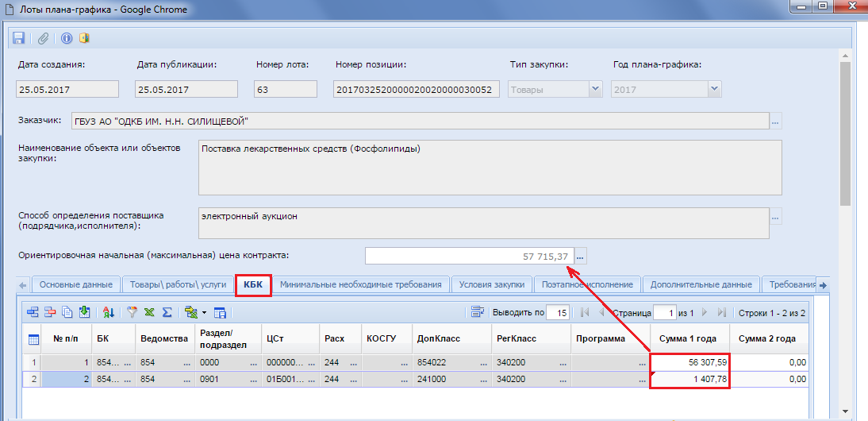Add a new row in КБК grid
The height and width of the screenshot is (421, 868).
33,312
